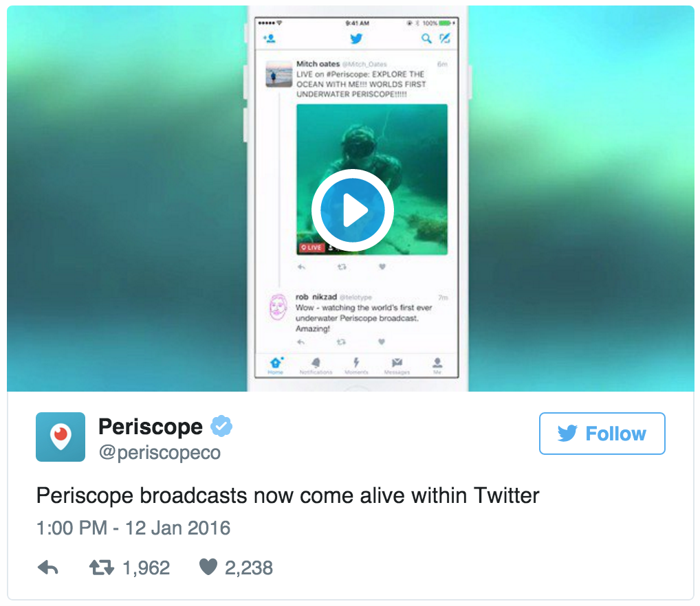Click the search magnifier in phone mockup
The width and height of the screenshot is (700, 606).
click(x=426, y=38)
